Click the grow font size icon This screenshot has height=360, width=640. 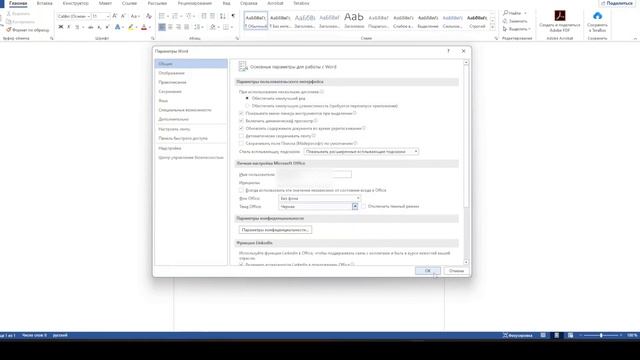pos(115,16)
